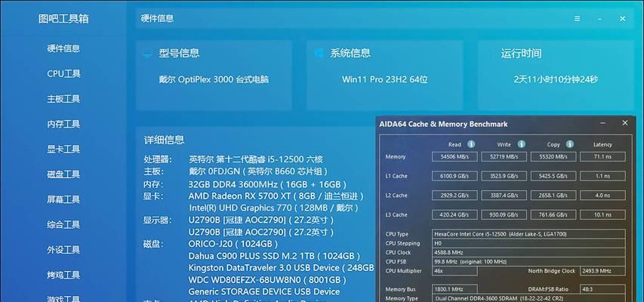Screen dimensions: 644x302
Task: Open 主板工具 in the sidebar
Action: [x=63, y=99]
